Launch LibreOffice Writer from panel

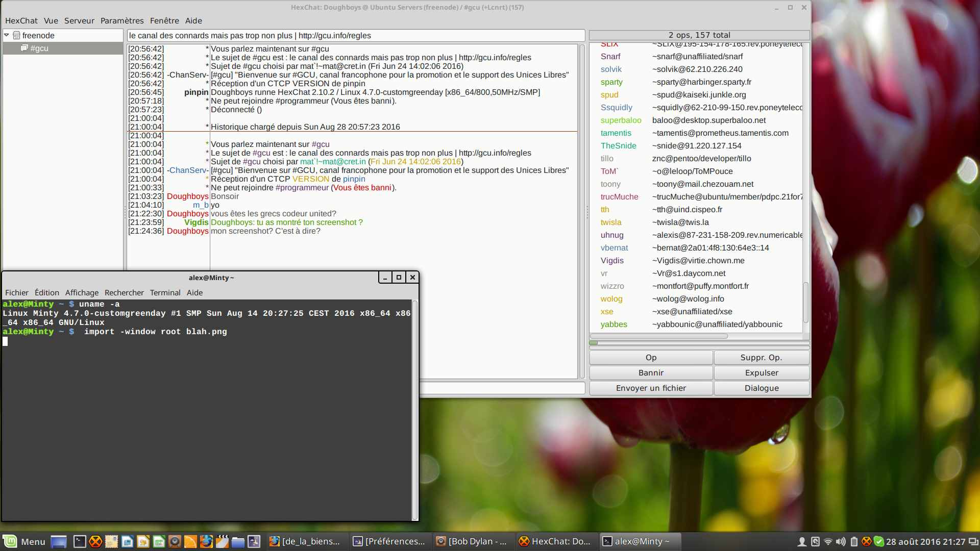click(x=127, y=541)
